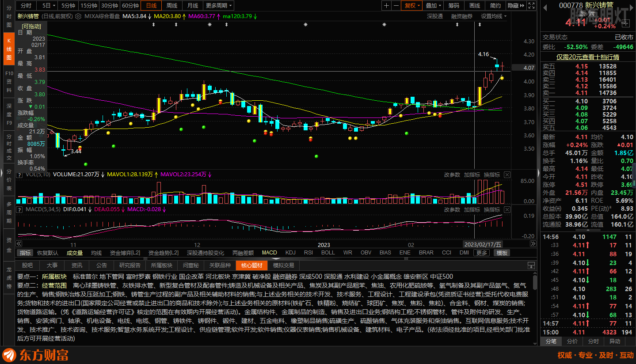Switch to 分价 tab at bottom right

pos(572,341)
